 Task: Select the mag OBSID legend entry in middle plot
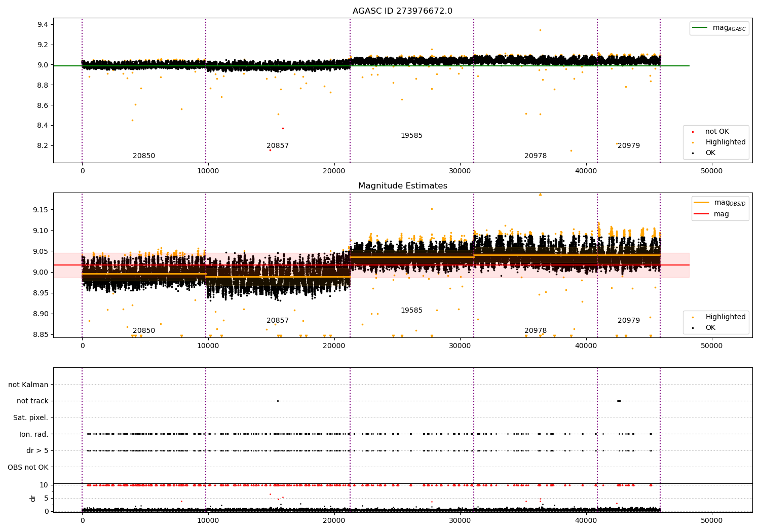720,203
